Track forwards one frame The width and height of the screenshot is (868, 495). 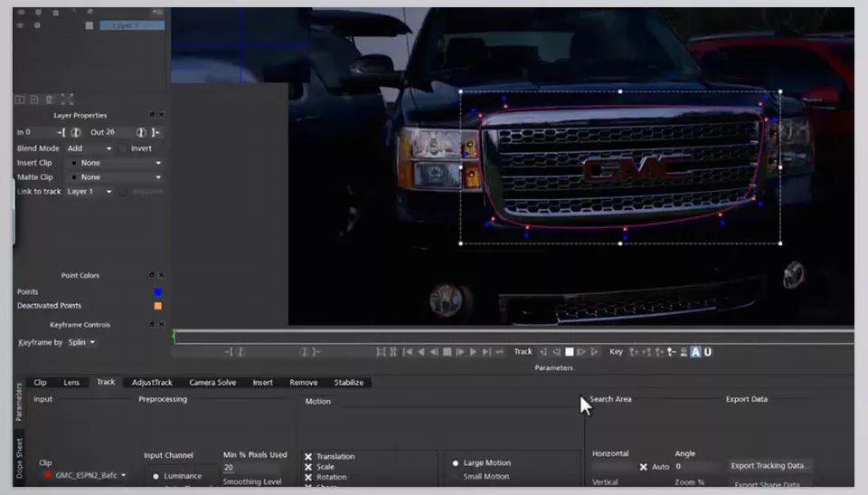pos(581,352)
